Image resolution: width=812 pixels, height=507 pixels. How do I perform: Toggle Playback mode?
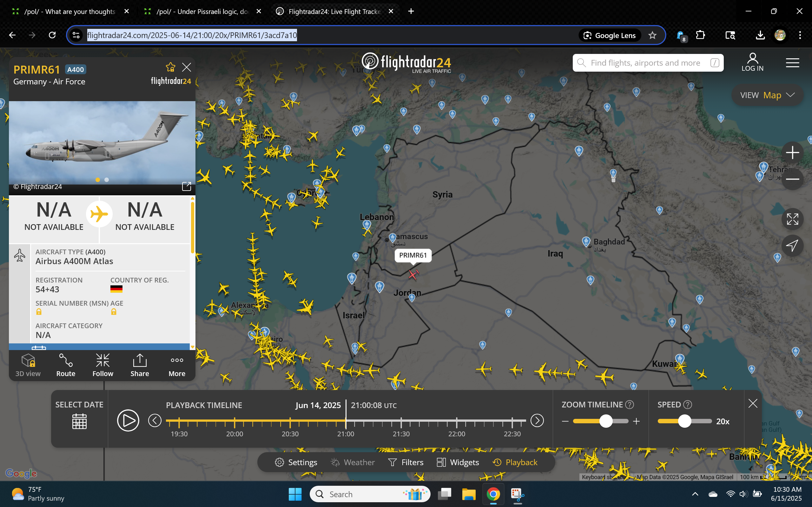[x=515, y=462]
